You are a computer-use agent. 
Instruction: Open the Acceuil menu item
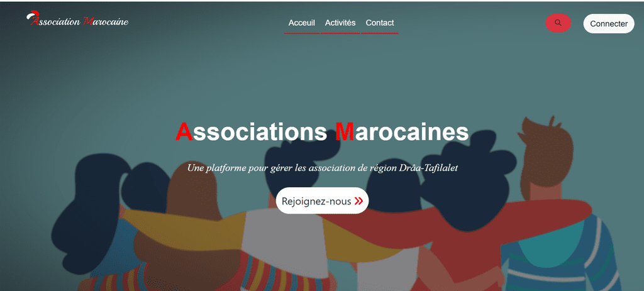pos(301,23)
